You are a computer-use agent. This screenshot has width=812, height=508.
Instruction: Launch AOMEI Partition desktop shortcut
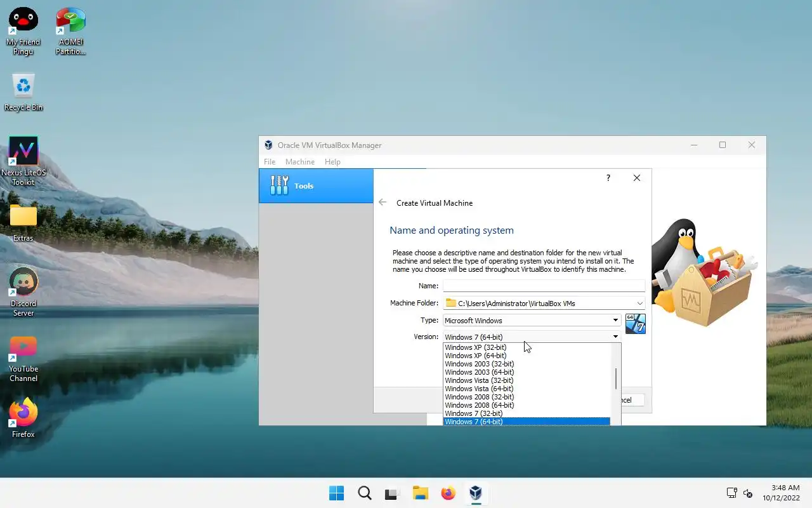coord(70,30)
